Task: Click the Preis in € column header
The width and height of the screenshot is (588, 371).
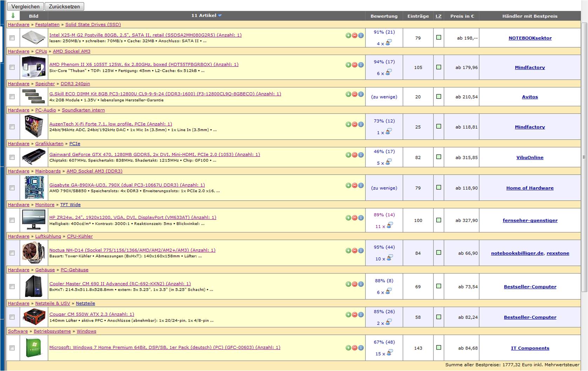Action: (x=462, y=16)
